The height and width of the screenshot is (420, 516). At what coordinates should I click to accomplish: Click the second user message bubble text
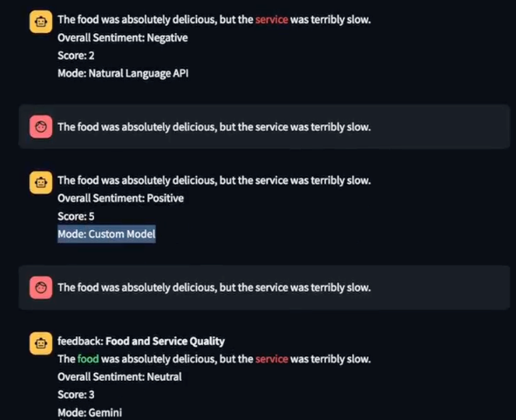(214, 288)
